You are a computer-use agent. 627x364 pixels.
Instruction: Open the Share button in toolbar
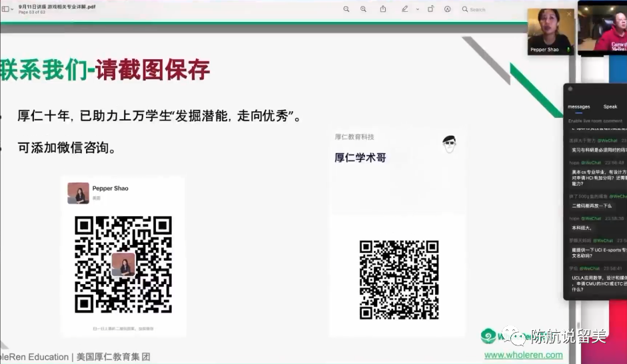click(x=383, y=9)
